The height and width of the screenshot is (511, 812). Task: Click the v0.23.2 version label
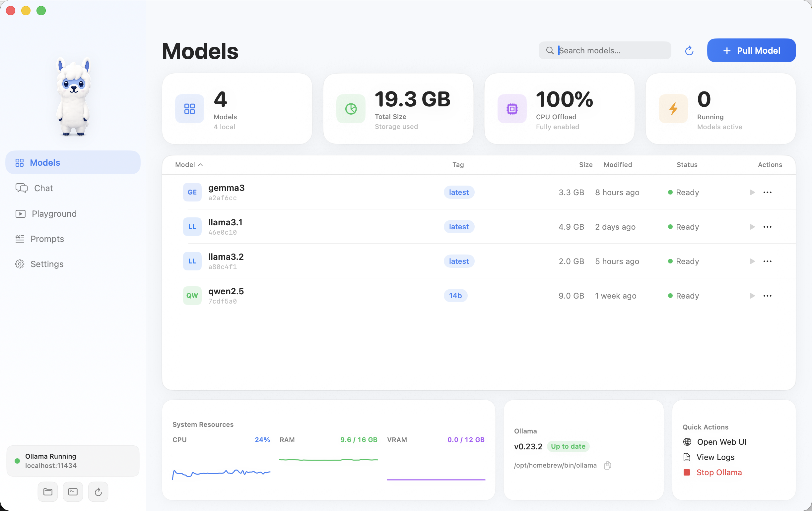click(x=528, y=446)
